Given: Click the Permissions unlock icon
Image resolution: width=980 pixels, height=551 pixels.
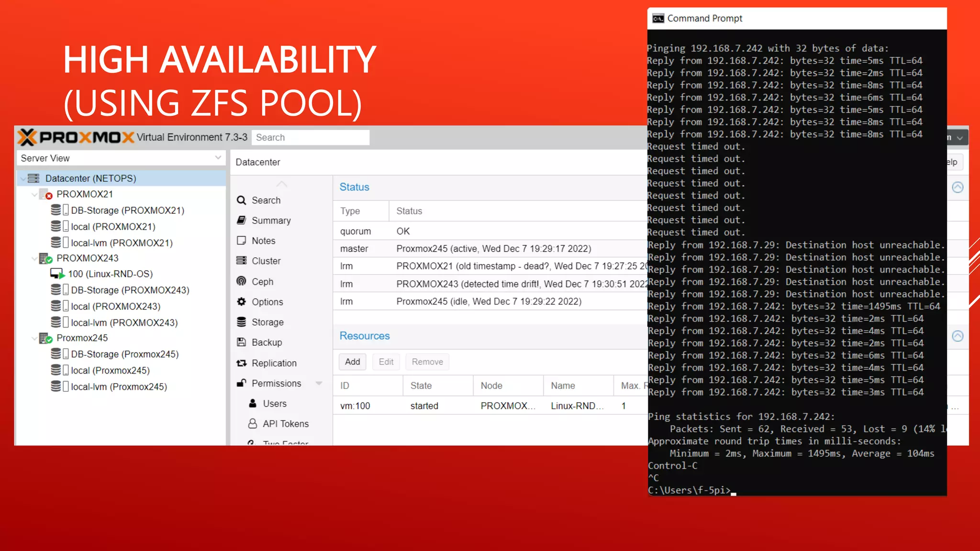Looking at the screenshot, I should [x=242, y=383].
